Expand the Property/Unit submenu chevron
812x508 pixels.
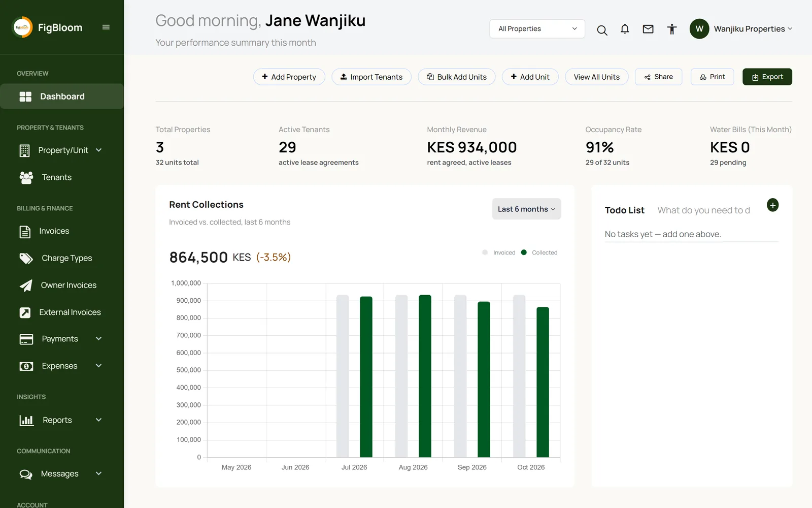pyautogui.click(x=99, y=150)
